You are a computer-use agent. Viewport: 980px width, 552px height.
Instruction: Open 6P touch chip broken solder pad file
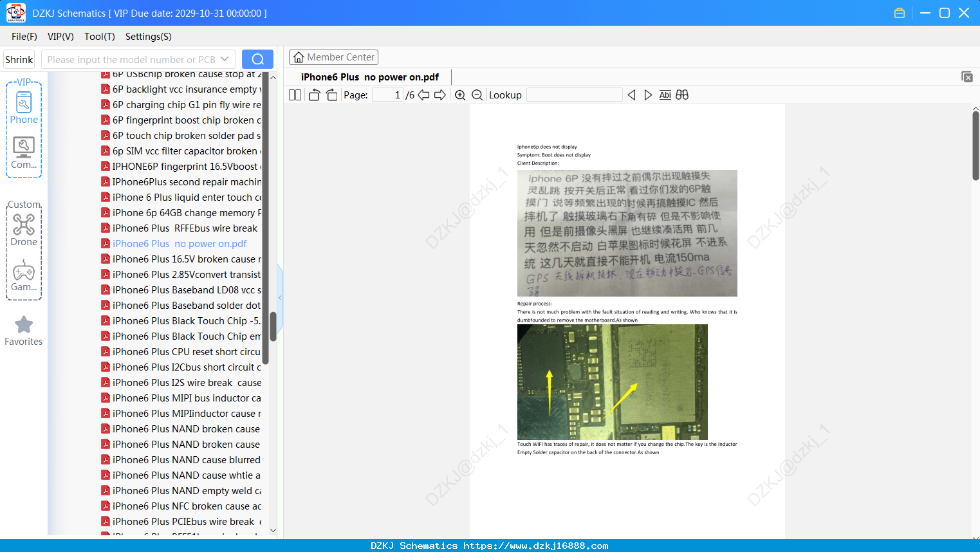(x=187, y=136)
